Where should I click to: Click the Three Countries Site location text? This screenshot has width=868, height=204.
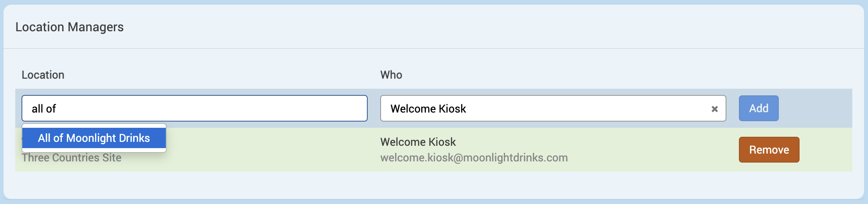(x=72, y=158)
